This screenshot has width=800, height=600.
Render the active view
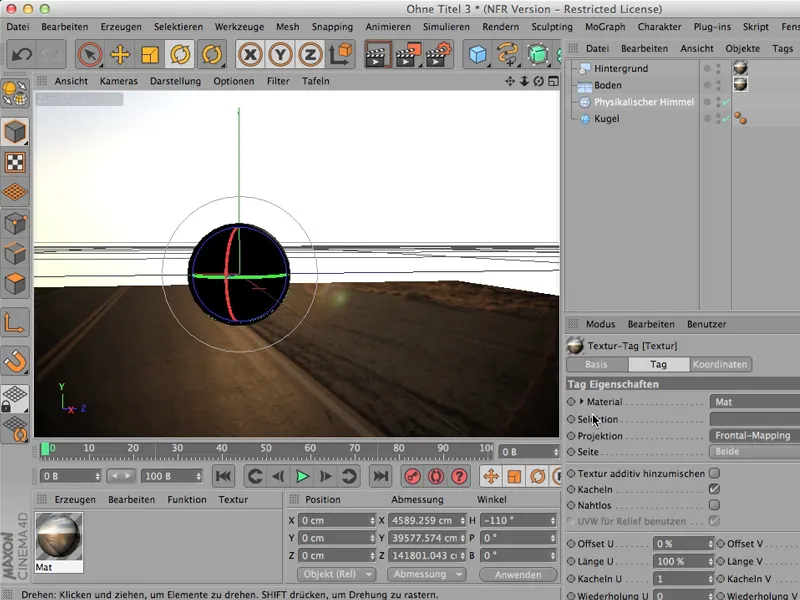click(378, 54)
